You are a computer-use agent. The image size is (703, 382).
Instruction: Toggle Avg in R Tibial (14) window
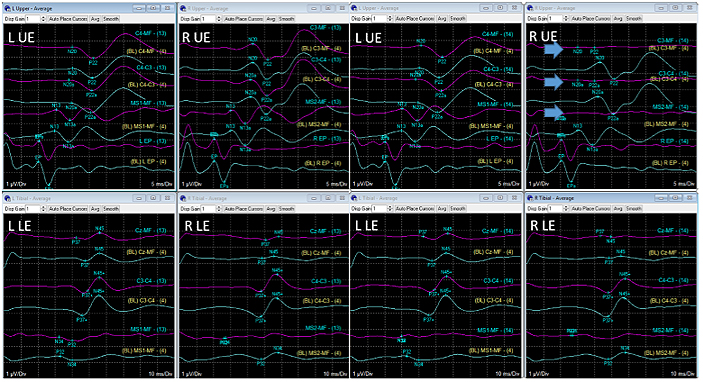pyautogui.click(x=618, y=208)
